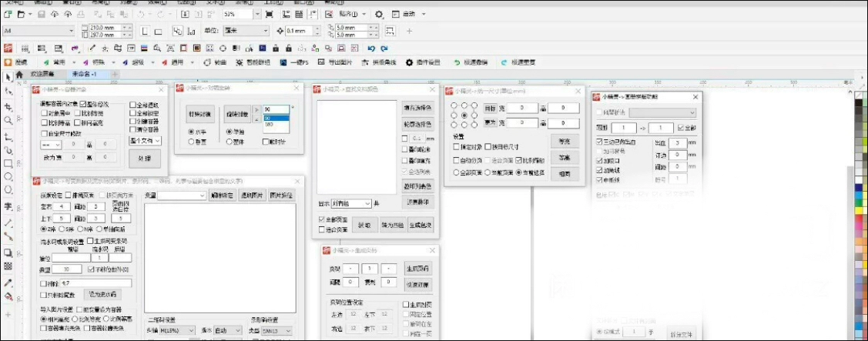Image resolution: width=868 pixels, height=341 pixels.
Task: Click the Print icon in top toolbar
Action: point(81,15)
